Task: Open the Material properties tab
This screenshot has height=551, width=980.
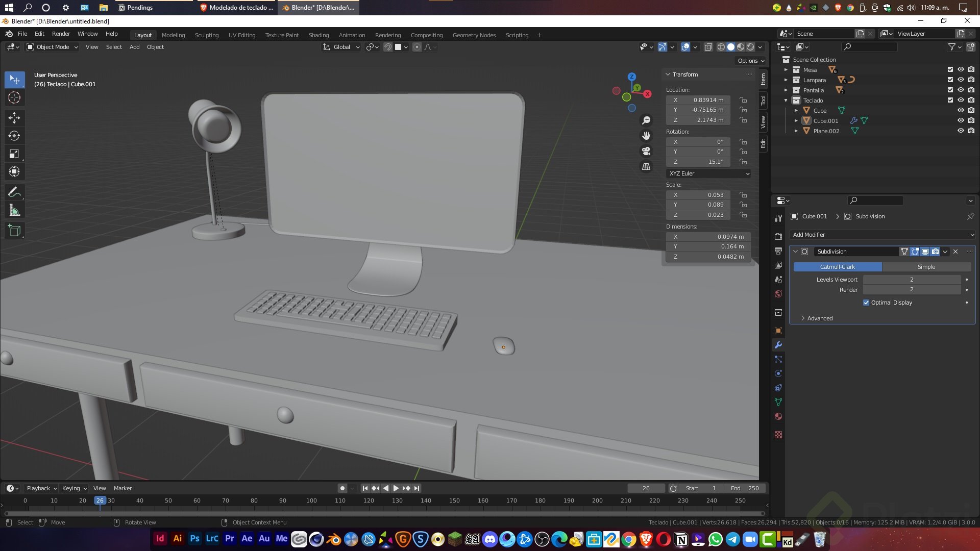Action: coord(778,417)
